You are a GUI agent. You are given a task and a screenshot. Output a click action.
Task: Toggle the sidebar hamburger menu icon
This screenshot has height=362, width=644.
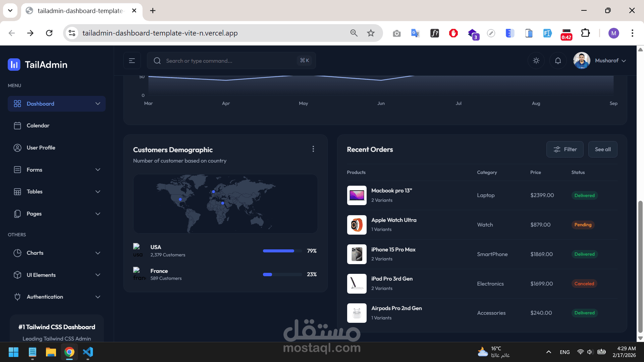coord(132,61)
